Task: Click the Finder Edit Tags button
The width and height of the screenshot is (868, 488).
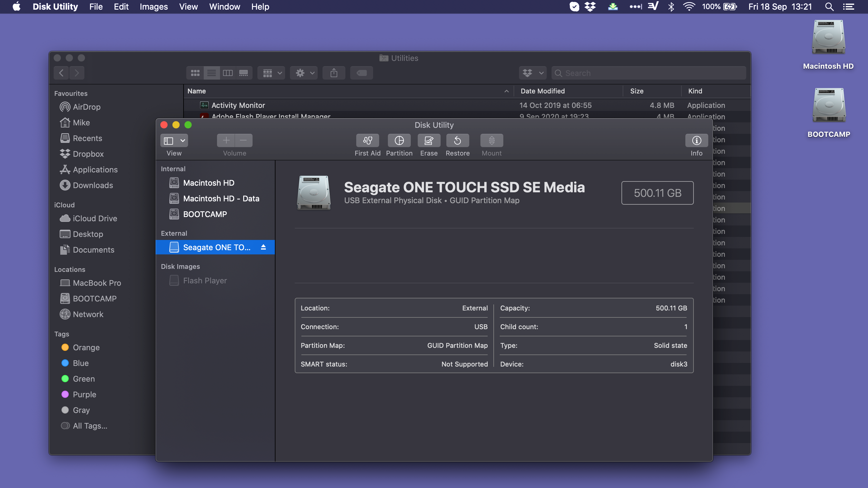Action: point(362,73)
